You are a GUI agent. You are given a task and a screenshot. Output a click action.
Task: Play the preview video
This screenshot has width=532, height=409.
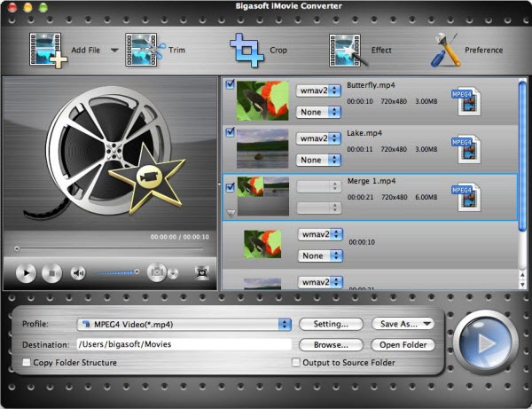26,272
